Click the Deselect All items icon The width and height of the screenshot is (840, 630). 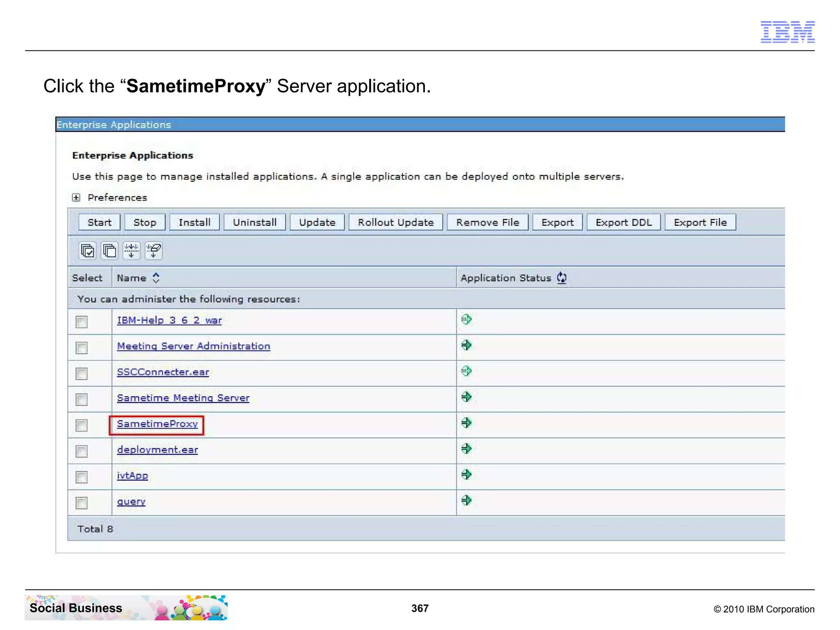pos(109,251)
